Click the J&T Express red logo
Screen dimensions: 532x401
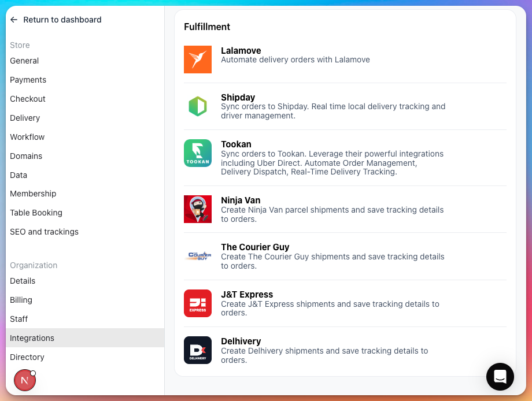pyautogui.click(x=197, y=303)
